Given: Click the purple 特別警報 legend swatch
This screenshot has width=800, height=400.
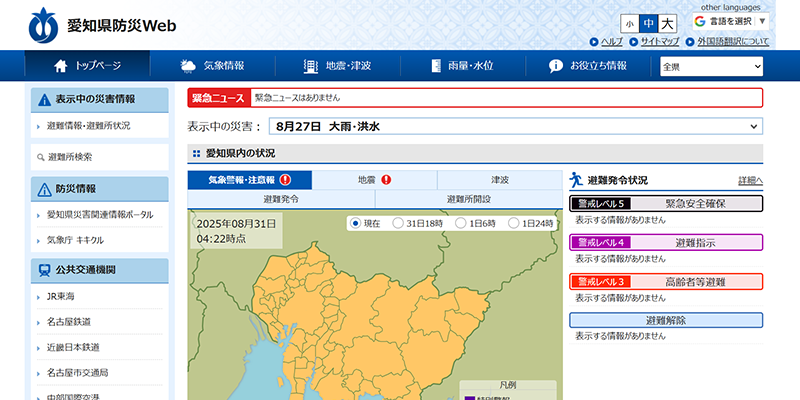Looking at the screenshot, I should [469, 398].
